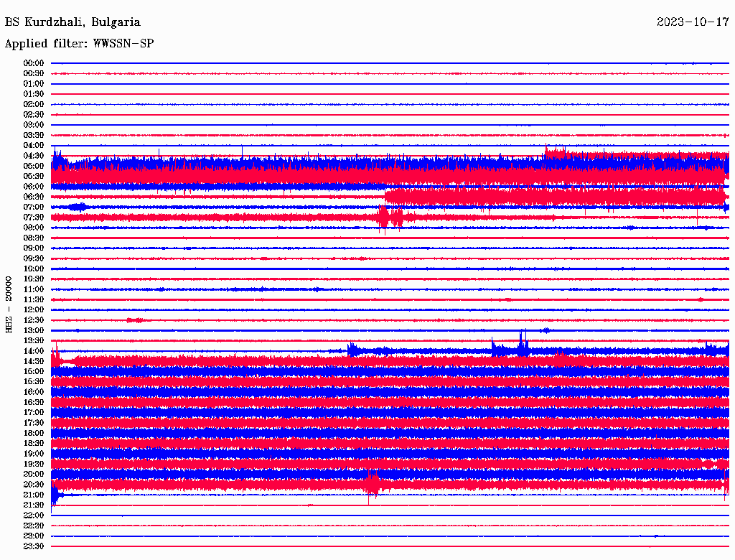This screenshot has height=560, width=735.
Task: Select the 18:00 time label
Action: click(33, 434)
